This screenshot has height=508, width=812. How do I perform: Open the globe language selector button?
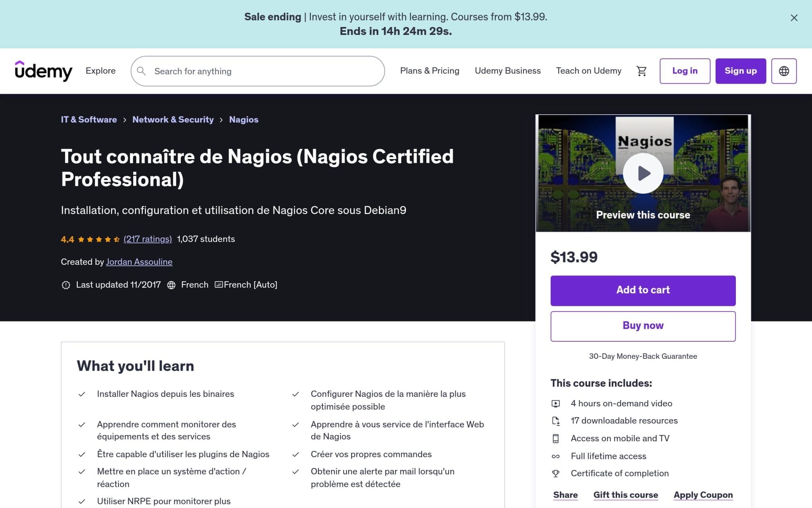tap(784, 71)
